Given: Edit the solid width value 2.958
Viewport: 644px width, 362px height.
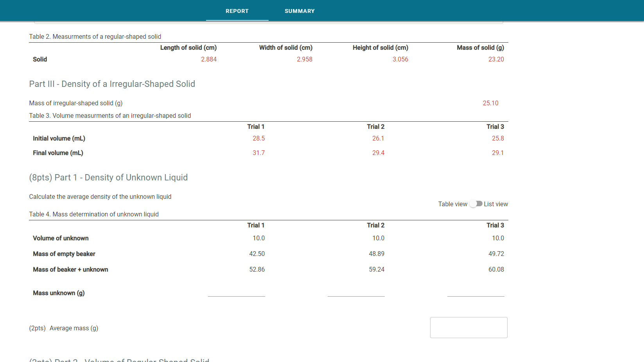Looking at the screenshot, I should point(305,59).
